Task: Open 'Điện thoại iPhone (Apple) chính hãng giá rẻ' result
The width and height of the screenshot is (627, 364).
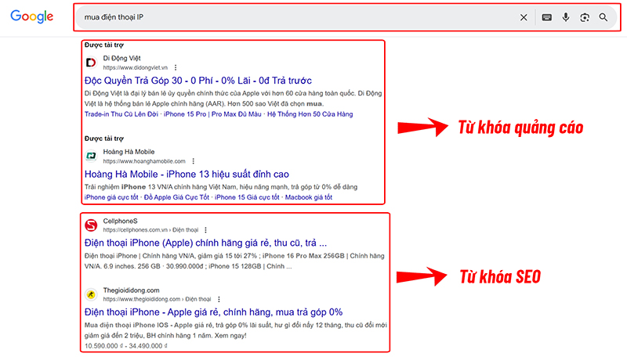Action: click(205, 243)
